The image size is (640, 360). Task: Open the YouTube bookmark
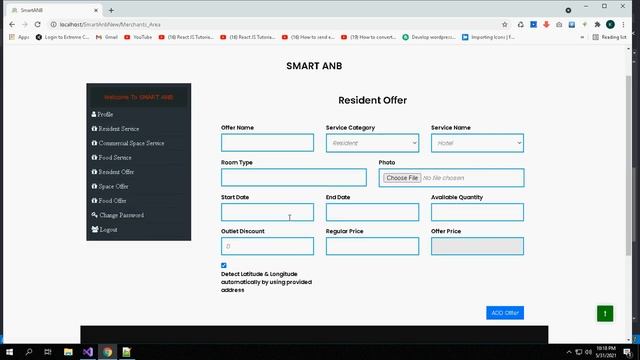coord(138,37)
